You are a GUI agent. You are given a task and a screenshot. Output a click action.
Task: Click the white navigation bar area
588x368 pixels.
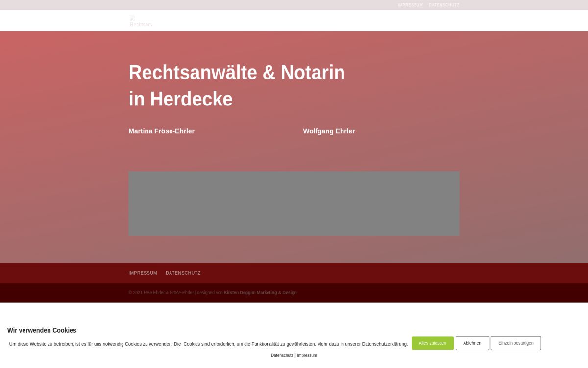(x=343, y=21)
